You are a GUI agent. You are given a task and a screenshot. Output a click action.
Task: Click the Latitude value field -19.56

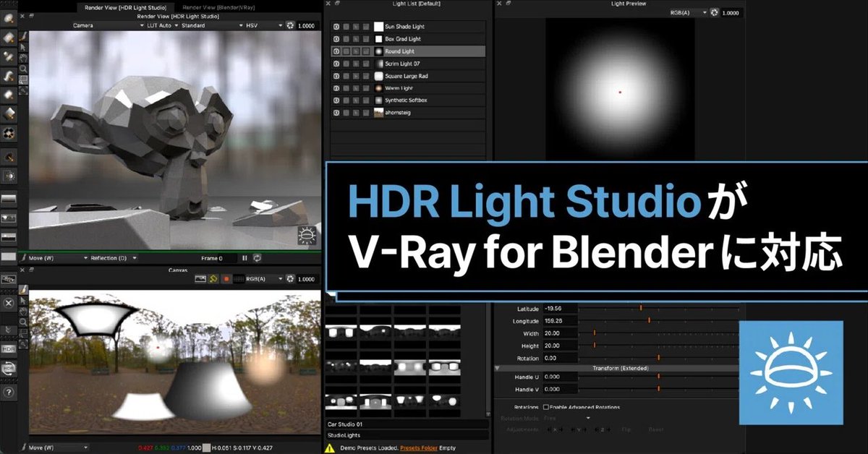560,308
